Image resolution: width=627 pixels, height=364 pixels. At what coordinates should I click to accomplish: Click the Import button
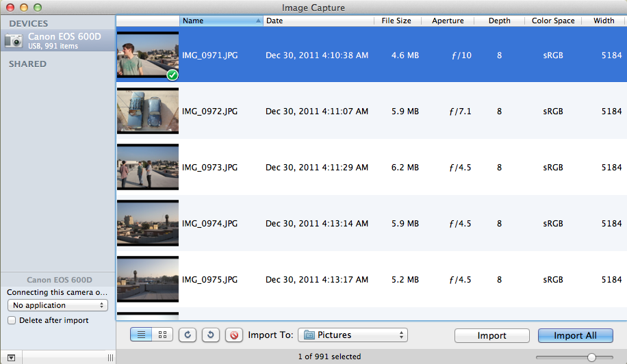click(491, 335)
